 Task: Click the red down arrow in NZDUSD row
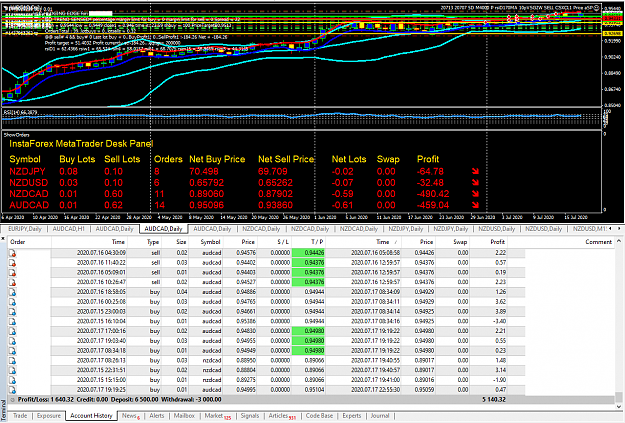coord(475,183)
